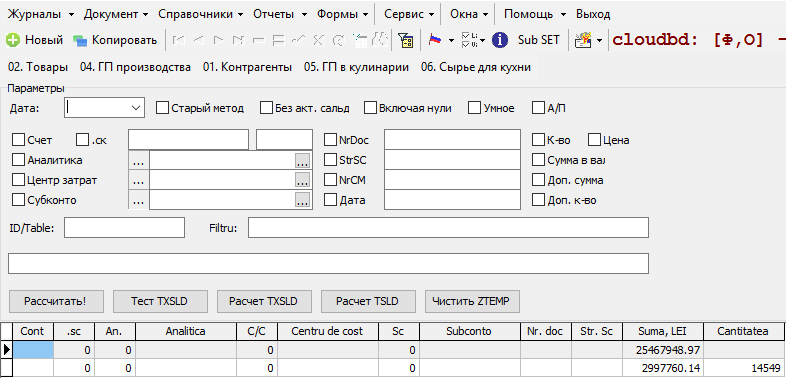
Task: Click the grayed X cancel icon
Action: (x=318, y=40)
